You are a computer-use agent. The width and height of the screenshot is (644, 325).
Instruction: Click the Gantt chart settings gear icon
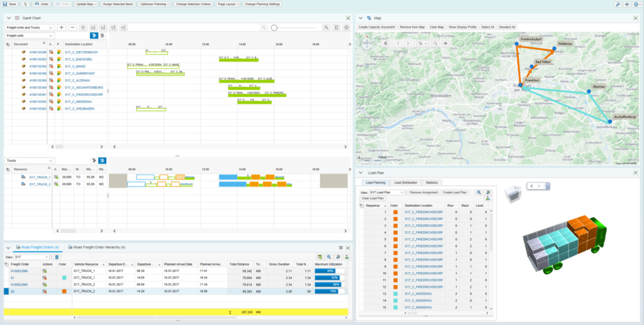347,28
